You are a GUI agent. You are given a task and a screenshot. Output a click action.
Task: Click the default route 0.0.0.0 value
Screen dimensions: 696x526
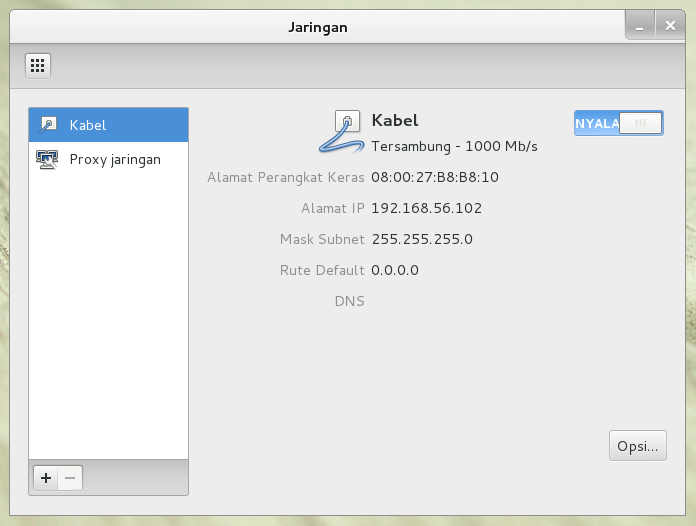[394, 270]
